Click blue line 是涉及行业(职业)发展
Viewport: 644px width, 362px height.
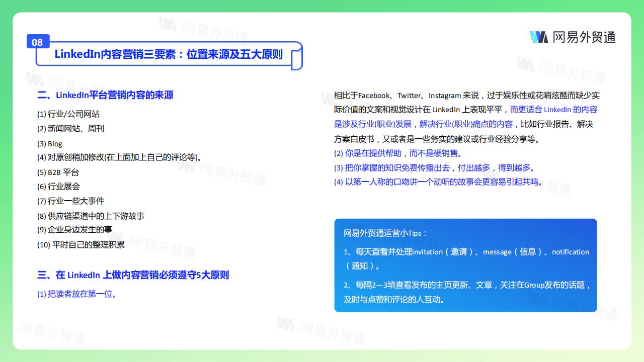427,124
